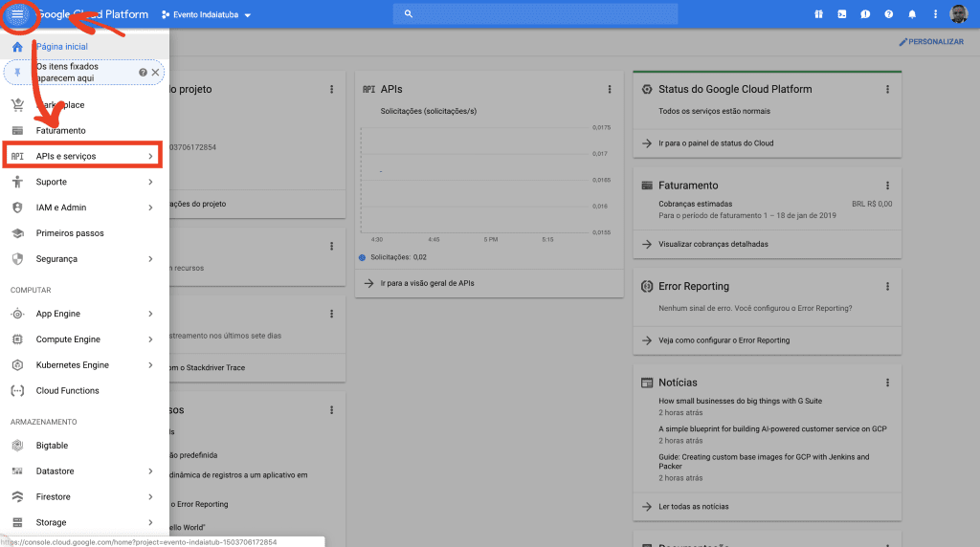Dismiss the pinned items hint

coord(155,72)
